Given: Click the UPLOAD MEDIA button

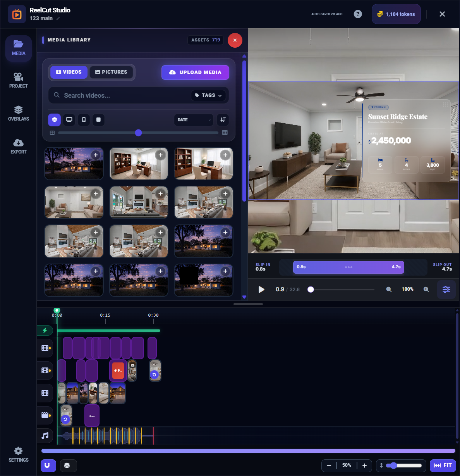Looking at the screenshot, I should [195, 72].
